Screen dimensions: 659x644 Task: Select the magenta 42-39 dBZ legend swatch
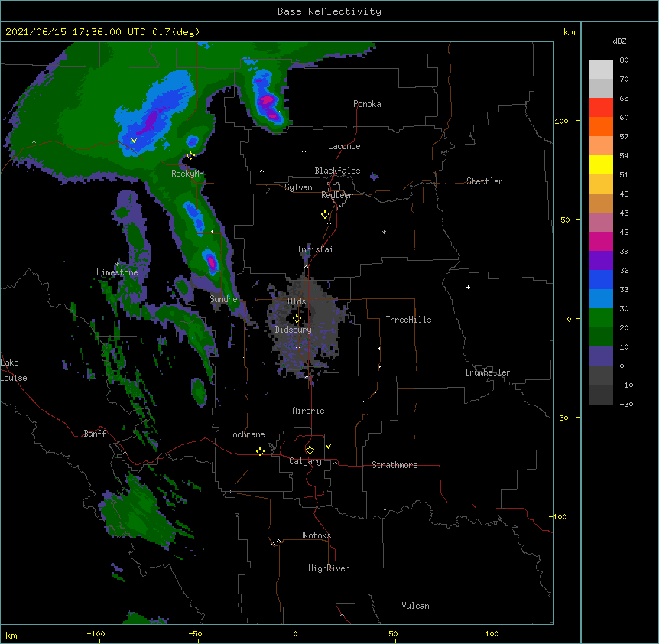click(601, 241)
